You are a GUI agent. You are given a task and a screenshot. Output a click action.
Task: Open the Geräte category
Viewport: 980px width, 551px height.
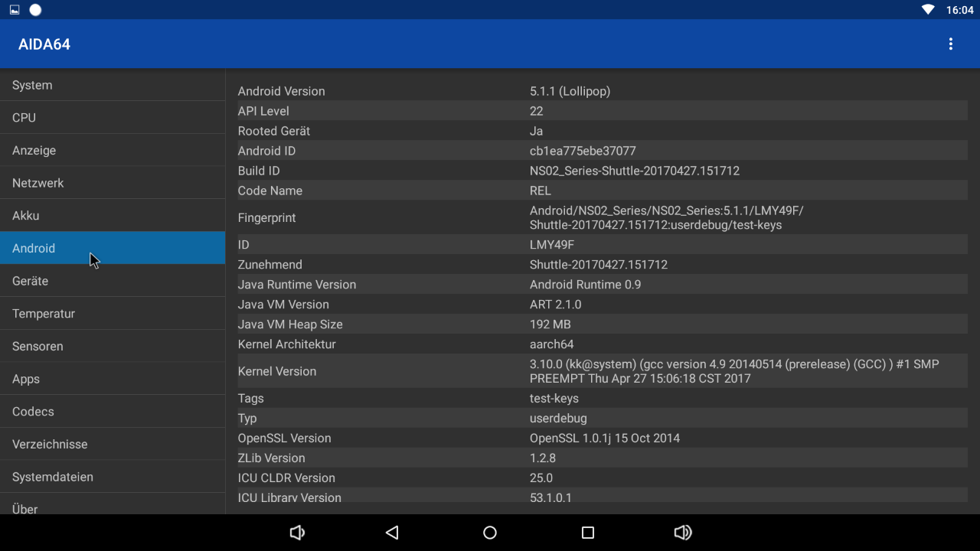[x=113, y=281]
